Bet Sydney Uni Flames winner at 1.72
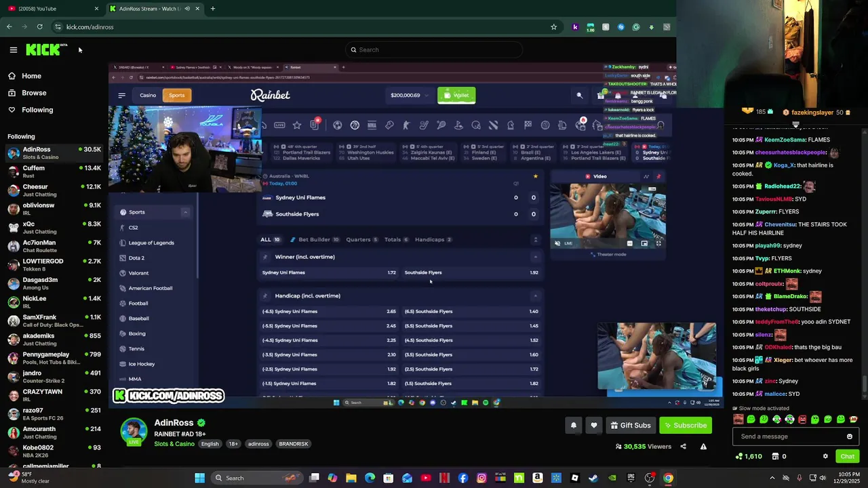868x488 pixels. click(x=329, y=272)
